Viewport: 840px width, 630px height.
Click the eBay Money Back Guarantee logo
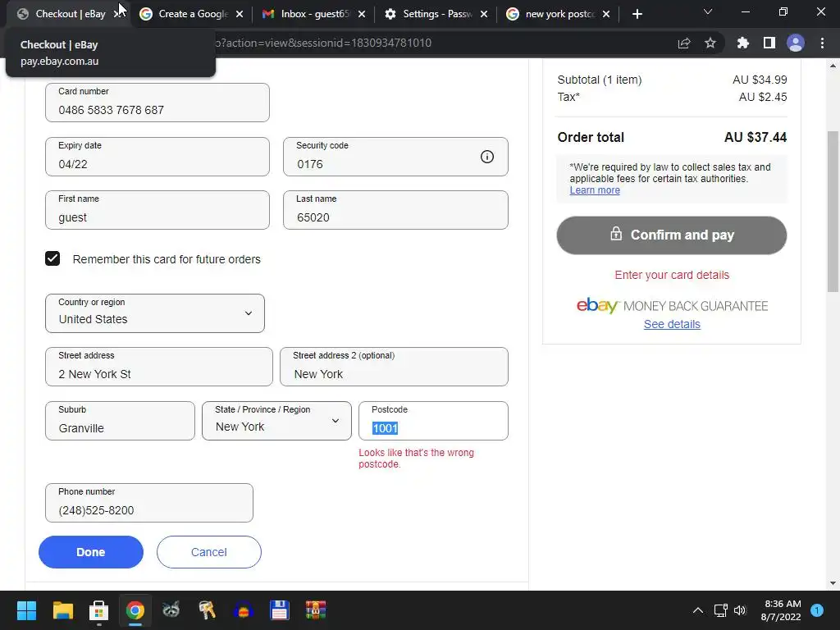tap(672, 305)
